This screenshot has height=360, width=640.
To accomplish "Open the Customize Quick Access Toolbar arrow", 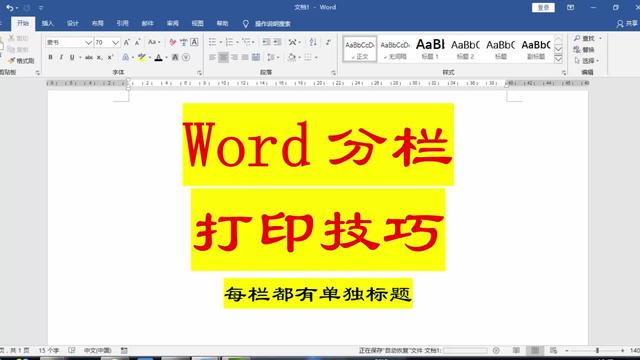I will pyautogui.click(x=41, y=7).
